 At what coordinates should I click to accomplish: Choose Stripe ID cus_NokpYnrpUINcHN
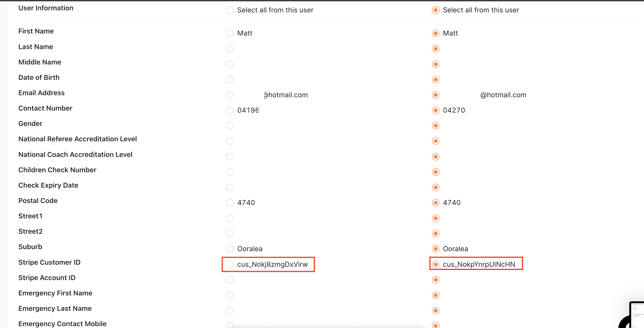[435, 264]
